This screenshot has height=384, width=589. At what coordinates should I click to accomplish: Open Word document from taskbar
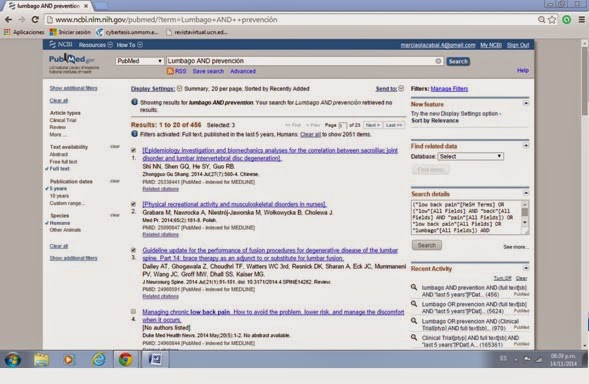154,360
